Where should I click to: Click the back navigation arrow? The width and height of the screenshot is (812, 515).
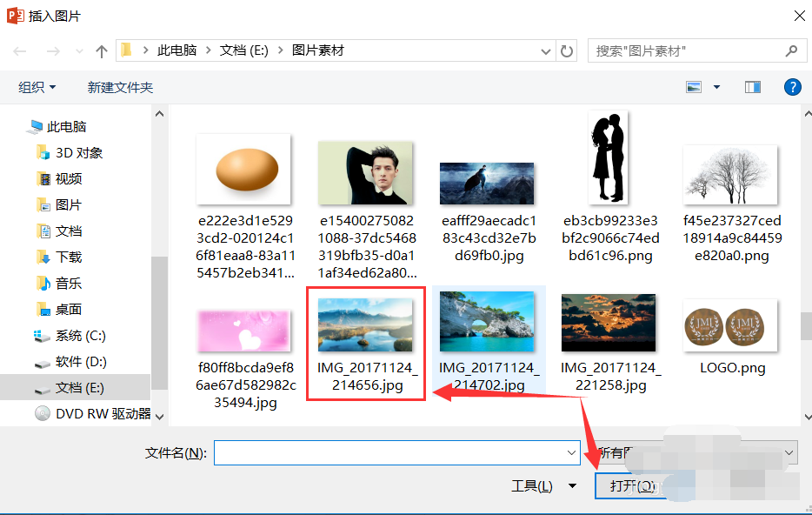(x=19, y=50)
